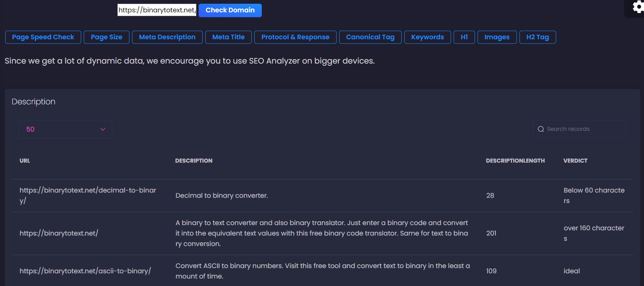Switch to the H2 Tag tab
Image resolution: width=644 pixels, height=286 pixels.
[537, 37]
